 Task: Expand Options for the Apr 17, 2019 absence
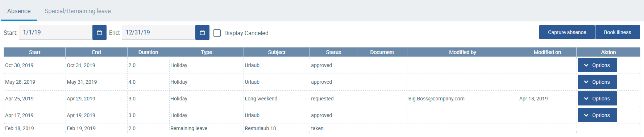click(597, 115)
